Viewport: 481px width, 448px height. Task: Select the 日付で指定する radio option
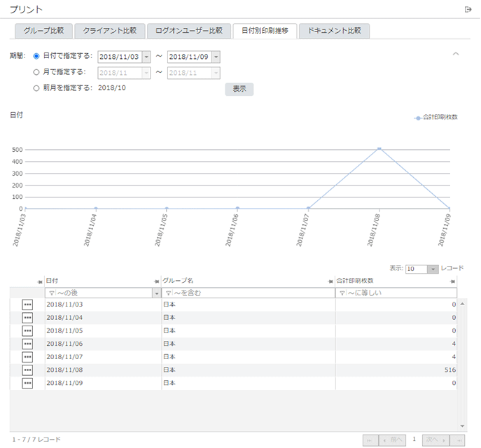(x=36, y=56)
